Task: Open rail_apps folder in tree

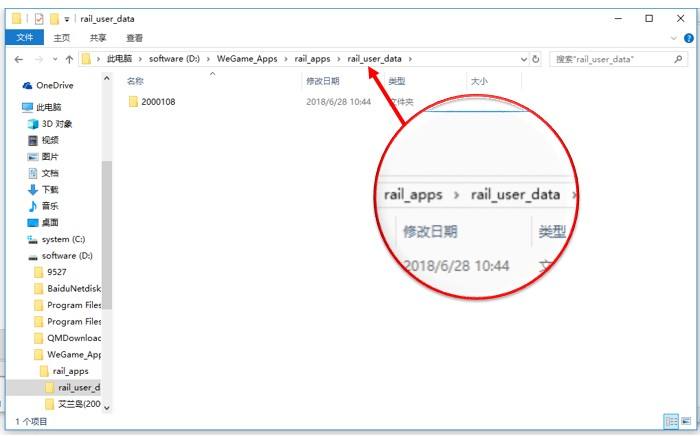Action: [71, 371]
